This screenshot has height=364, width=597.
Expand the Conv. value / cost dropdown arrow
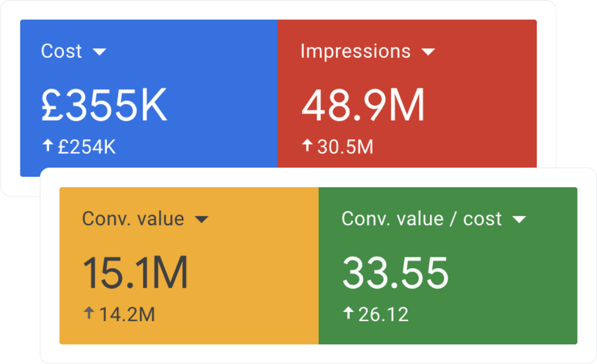pos(519,220)
